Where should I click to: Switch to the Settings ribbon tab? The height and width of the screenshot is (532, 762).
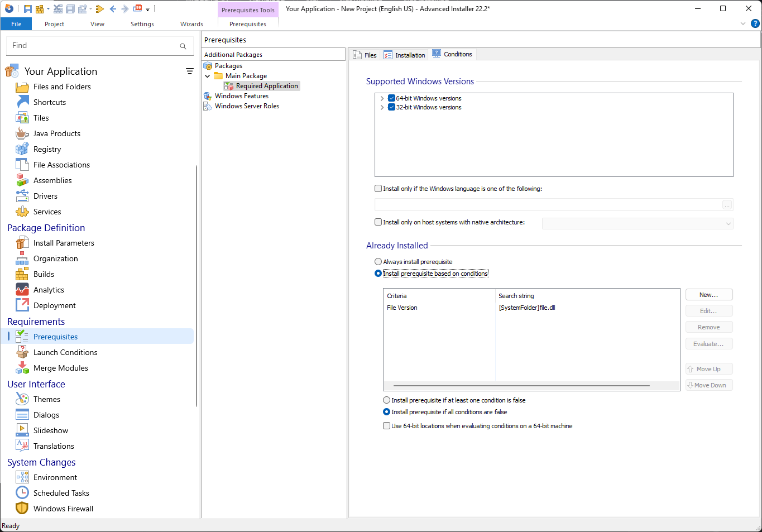tap(142, 24)
